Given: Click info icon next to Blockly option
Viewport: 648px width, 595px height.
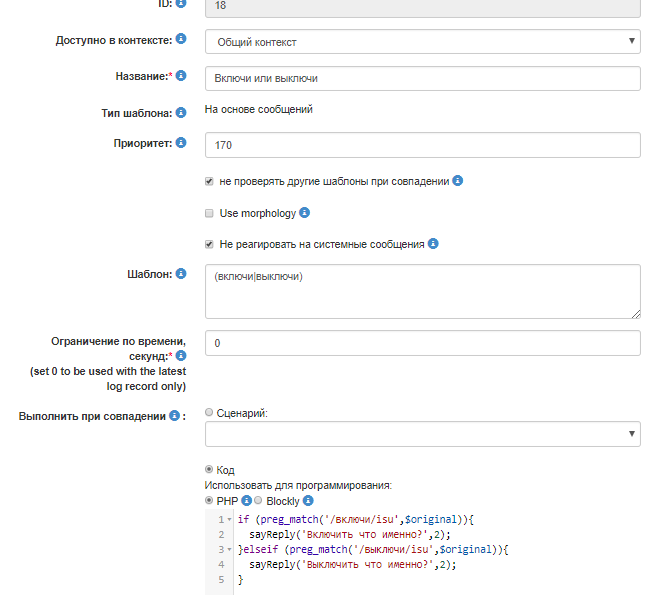Looking at the screenshot, I should (308, 500).
